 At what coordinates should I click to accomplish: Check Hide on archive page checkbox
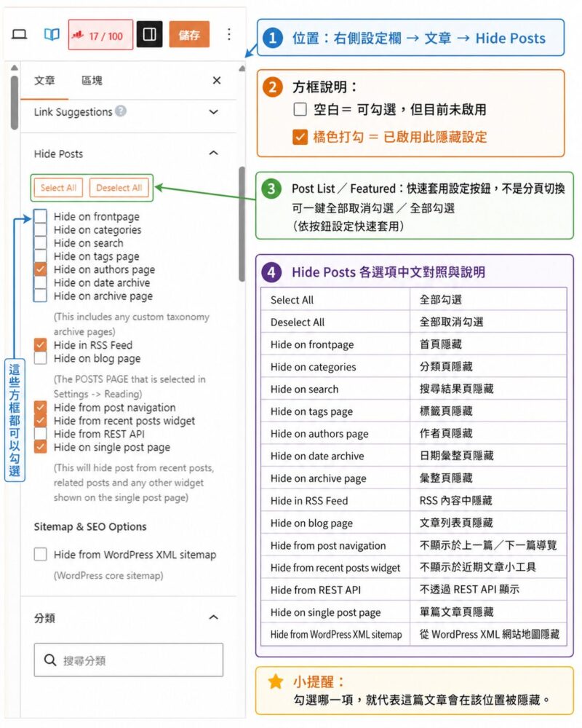tap(41, 296)
